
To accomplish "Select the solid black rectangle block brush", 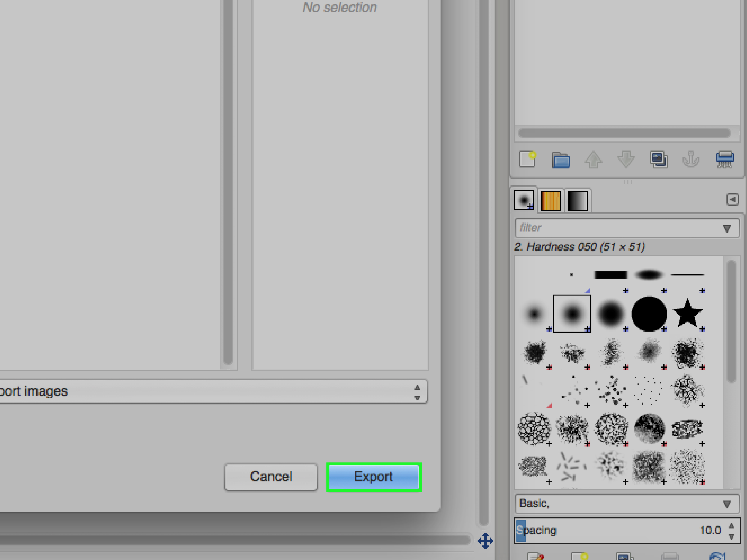I will click(611, 275).
